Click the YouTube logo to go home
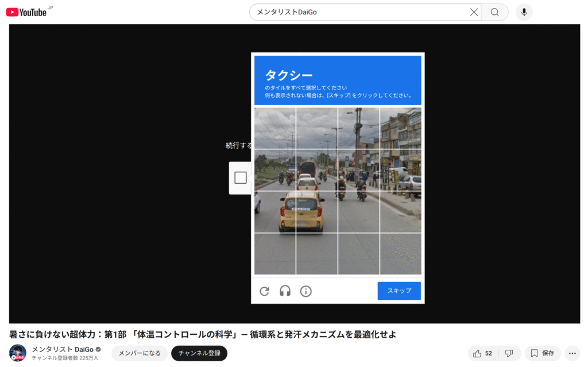The image size is (588, 367). (x=26, y=12)
